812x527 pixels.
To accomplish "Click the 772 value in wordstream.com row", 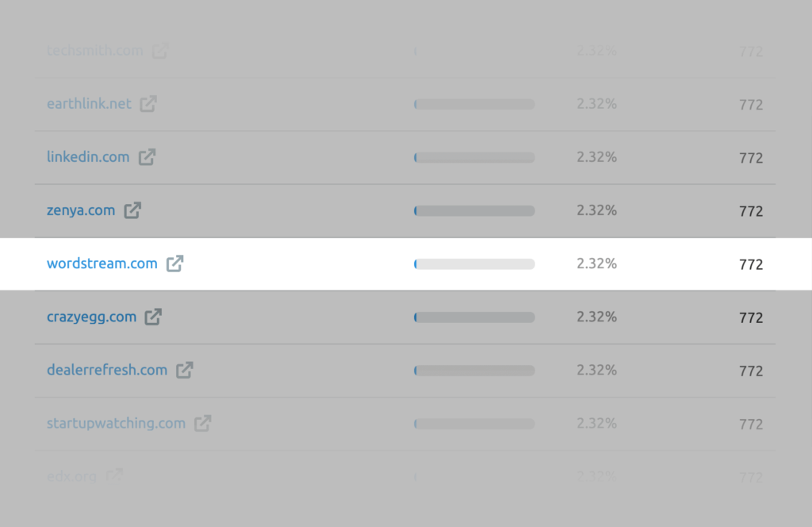I will (x=750, y=264).
